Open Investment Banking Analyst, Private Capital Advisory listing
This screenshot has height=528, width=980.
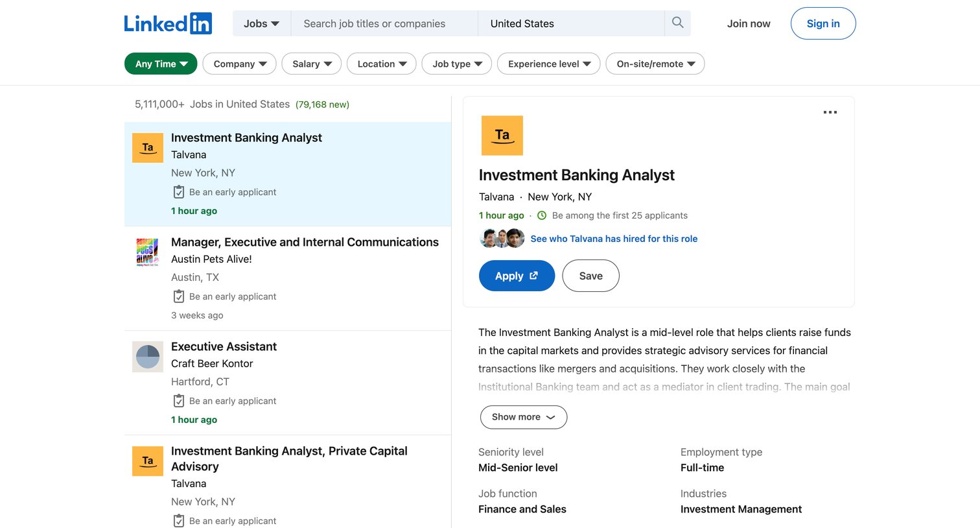click(288, 481)
